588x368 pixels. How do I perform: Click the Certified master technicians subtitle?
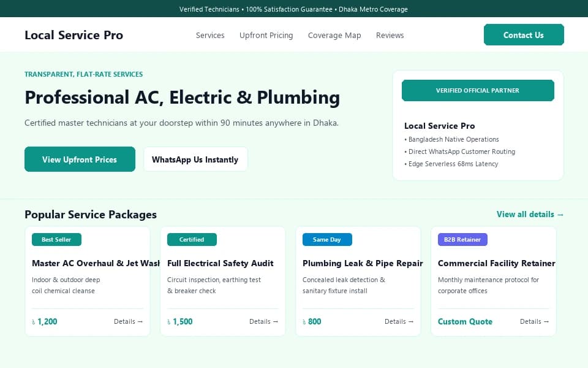pyautogui.click(x=181, y=123)
